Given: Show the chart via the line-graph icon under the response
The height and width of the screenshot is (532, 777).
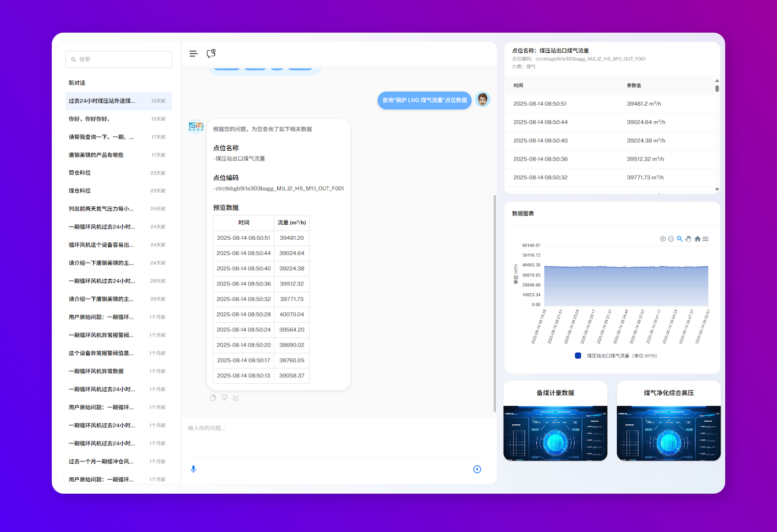Looking at the screenshot, I should 236,398.
